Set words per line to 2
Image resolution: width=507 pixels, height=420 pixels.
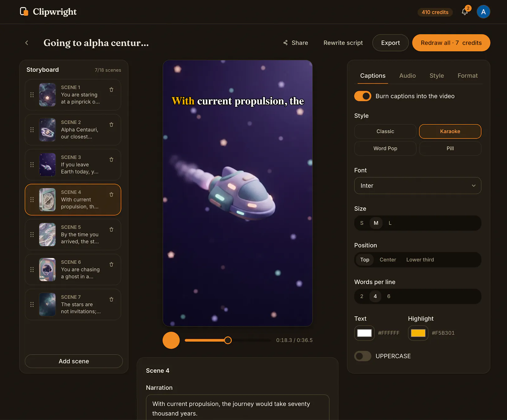[x=362, y=296]
